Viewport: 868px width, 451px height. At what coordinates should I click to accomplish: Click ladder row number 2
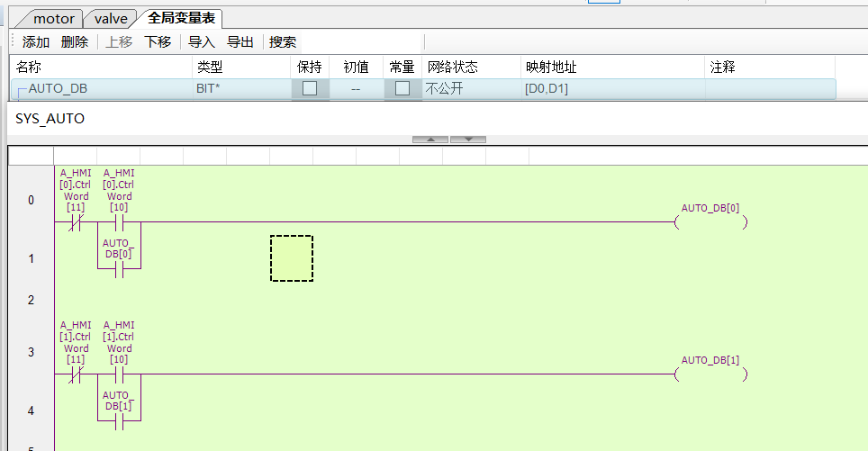31,300
